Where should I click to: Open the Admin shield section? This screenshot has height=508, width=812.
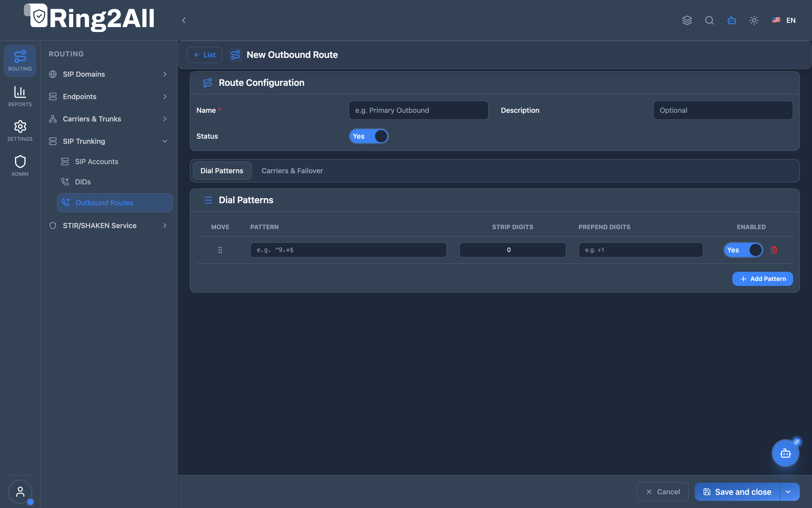tap(20, 166)
